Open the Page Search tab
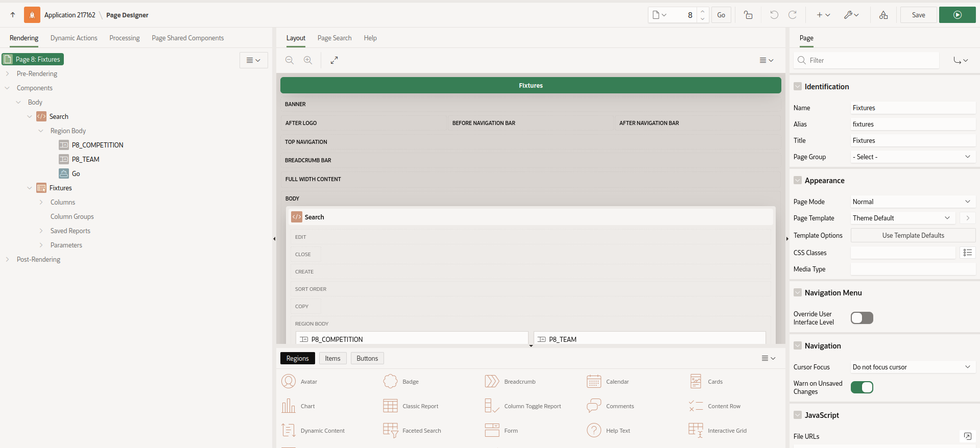The image size is (980, 448). pos(334,38)
